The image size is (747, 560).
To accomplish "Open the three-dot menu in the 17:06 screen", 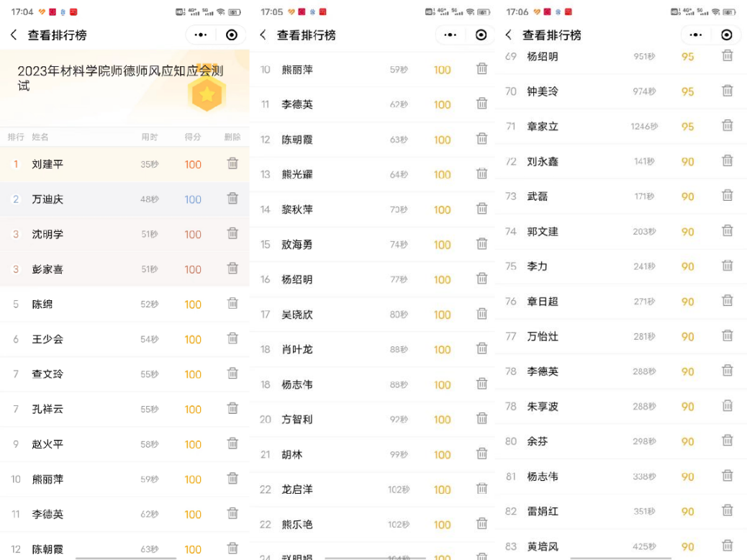I will pos(696,35).
